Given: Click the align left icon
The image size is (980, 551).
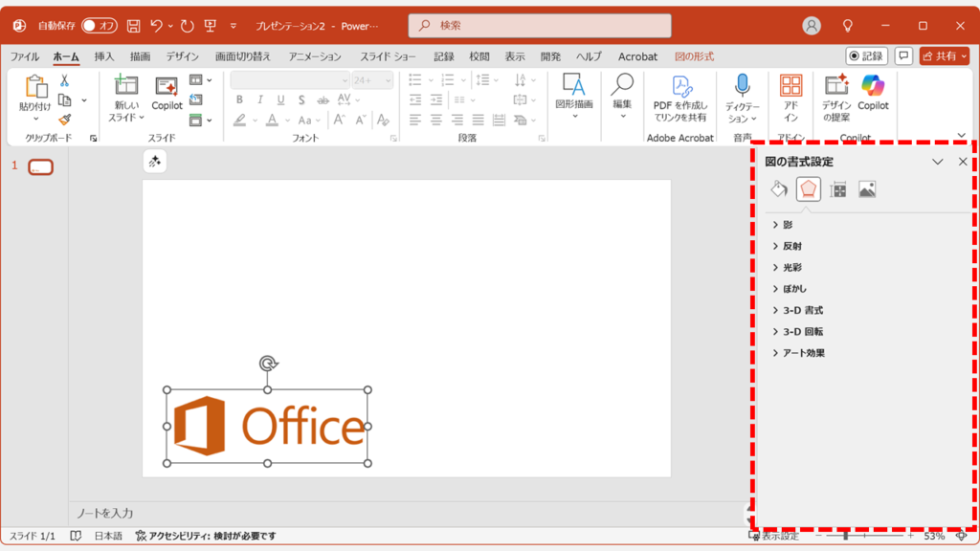Looking at the screenshot, I should (415, 120).
